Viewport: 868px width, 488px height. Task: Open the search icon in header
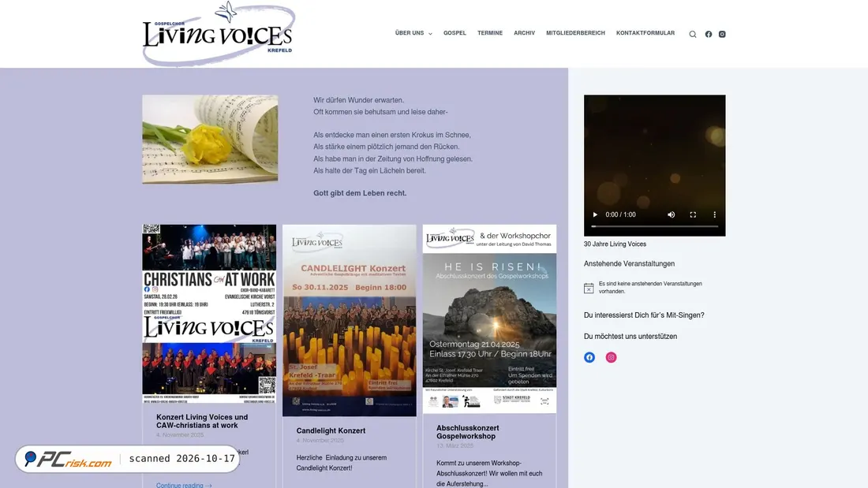[x=693, y=35]
